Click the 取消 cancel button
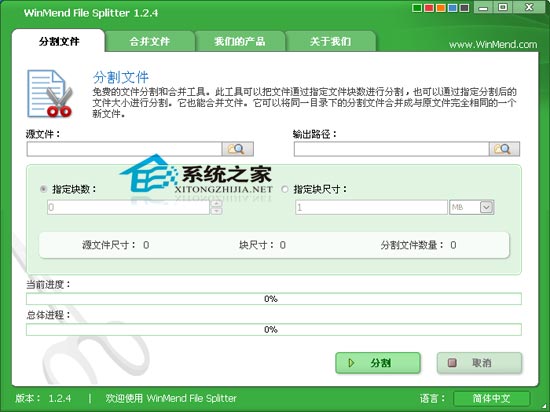 (479, 363)
